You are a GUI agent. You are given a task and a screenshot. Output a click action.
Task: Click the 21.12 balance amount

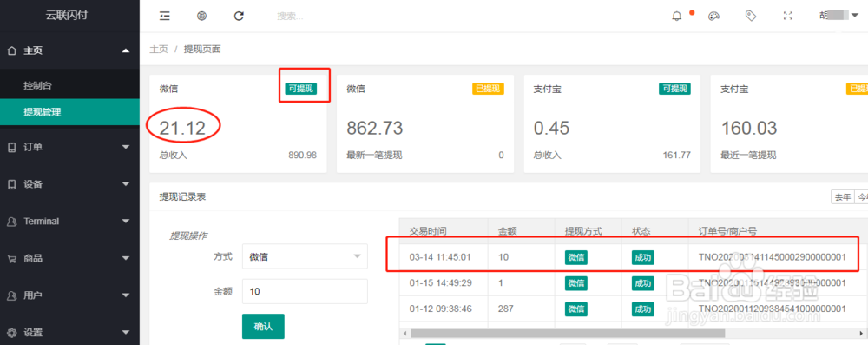(x=182, y=128)
